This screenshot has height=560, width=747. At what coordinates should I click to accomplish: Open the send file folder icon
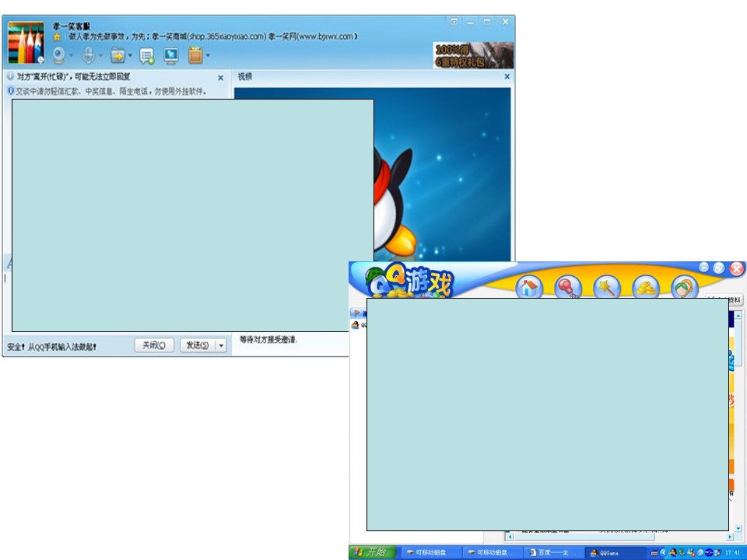click(117, 55)
